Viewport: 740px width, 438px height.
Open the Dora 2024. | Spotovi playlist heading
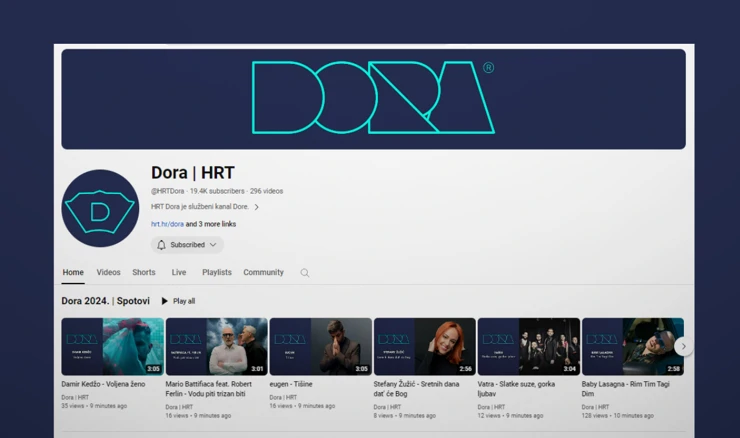point(105,301)
